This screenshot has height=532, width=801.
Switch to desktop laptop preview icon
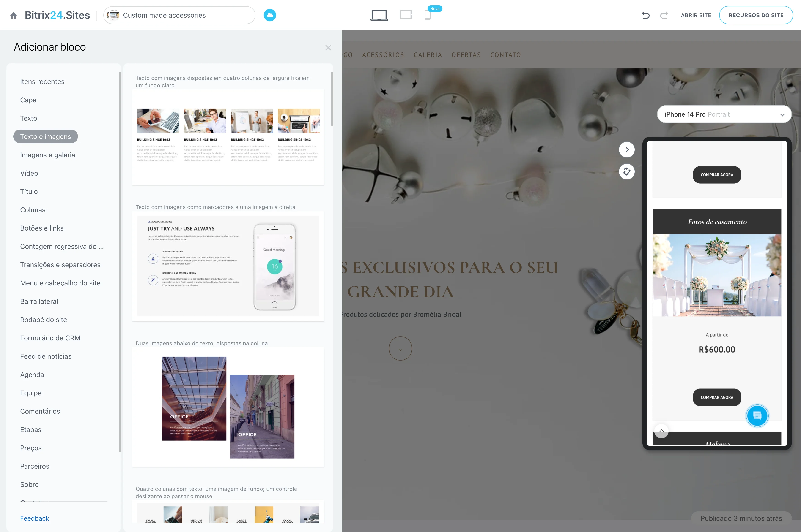pos(379,15)
